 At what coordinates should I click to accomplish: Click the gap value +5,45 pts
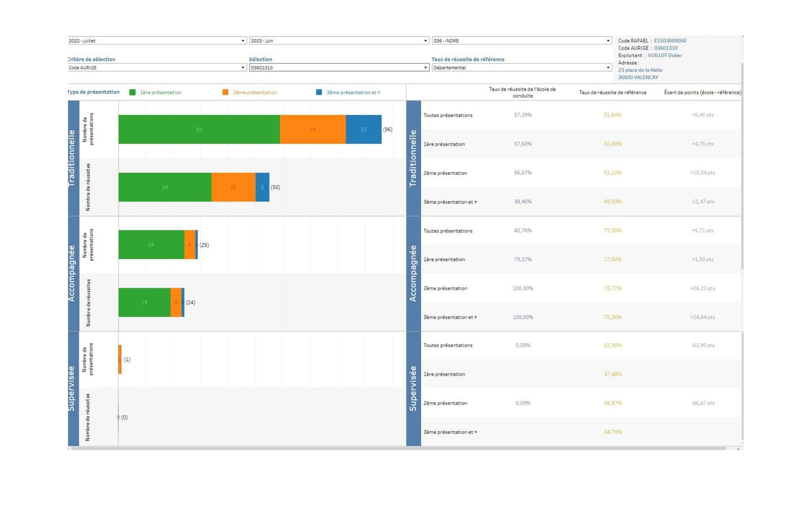tap(703, 115)
